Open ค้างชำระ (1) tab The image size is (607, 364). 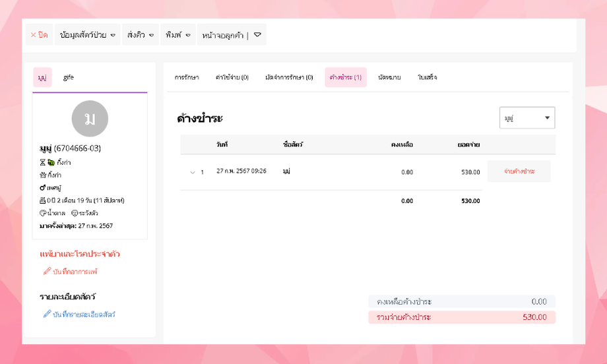pyautogui.click(x=346, y=77)
